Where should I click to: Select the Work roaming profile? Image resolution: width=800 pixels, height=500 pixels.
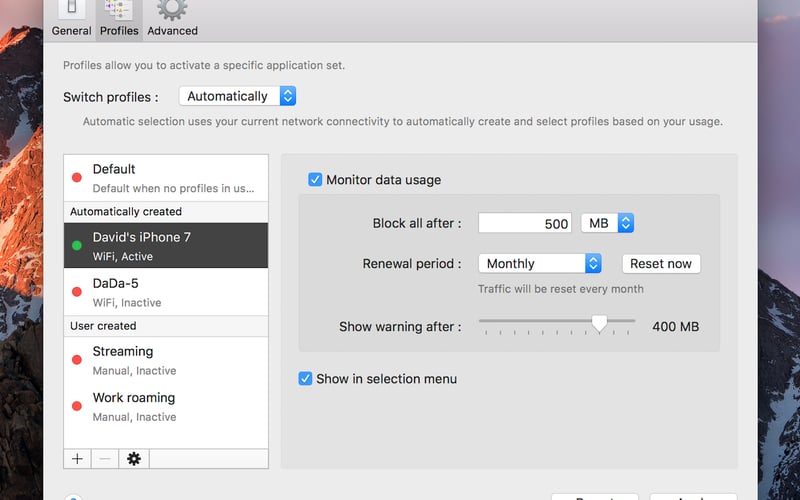[166, 407]
